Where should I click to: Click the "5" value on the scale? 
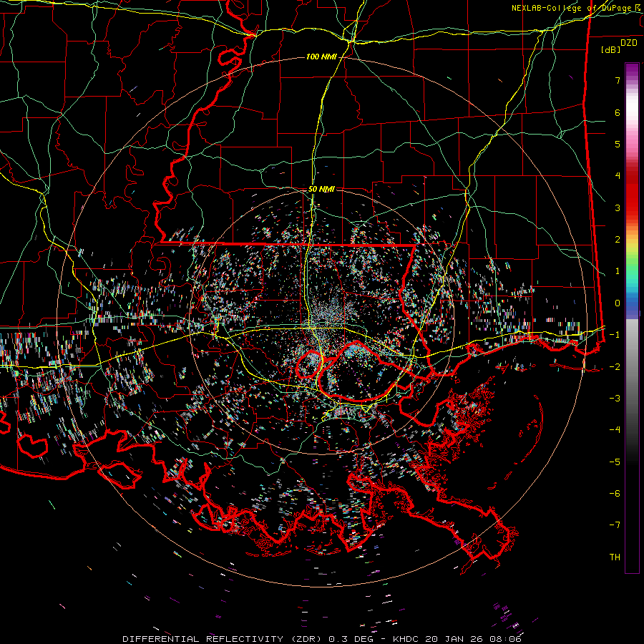[618, 144]
